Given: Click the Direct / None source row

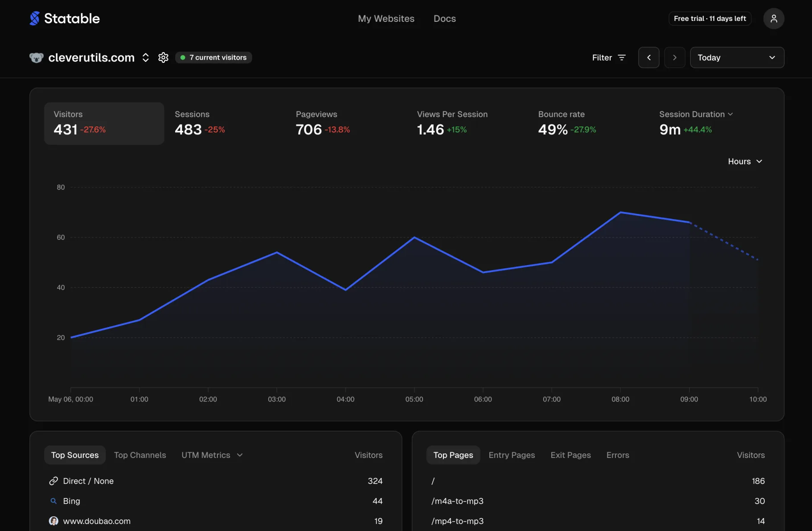Looking at the screenshot, I should coord(216,481).
